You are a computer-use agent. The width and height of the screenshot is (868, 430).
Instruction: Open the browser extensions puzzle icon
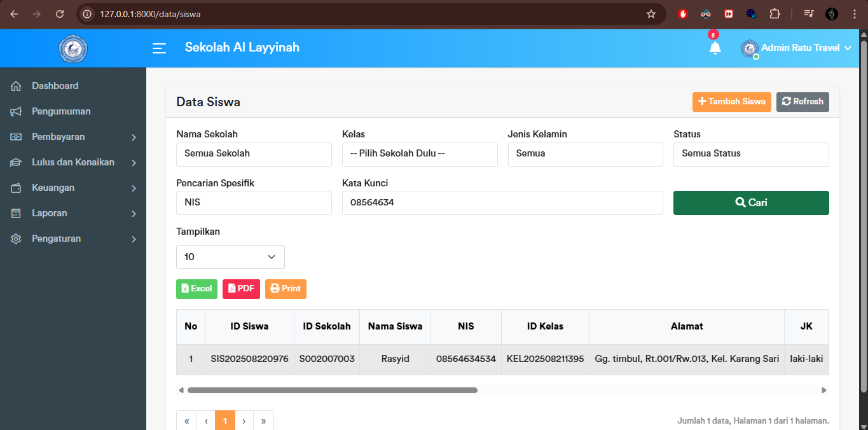775,14
